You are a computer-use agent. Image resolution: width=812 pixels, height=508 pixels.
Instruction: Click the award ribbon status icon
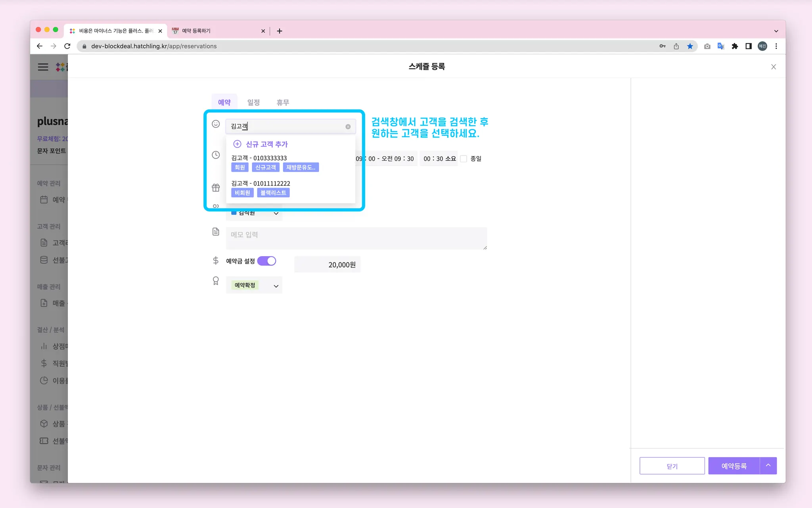click(216, 281)
